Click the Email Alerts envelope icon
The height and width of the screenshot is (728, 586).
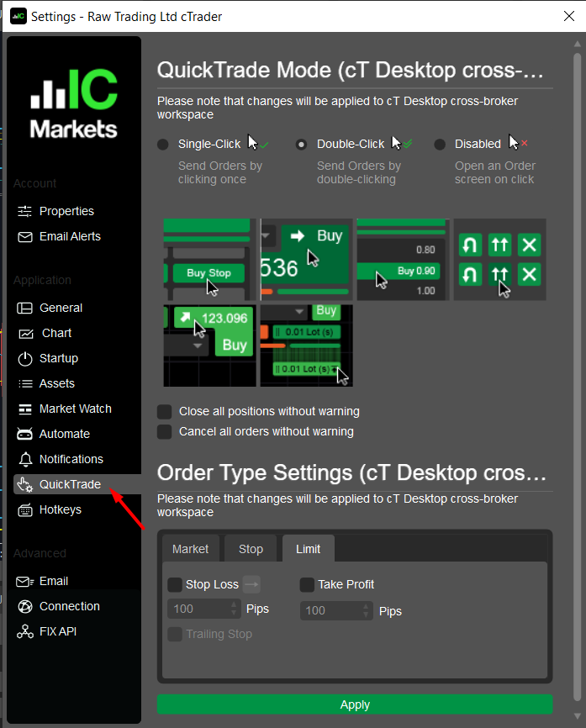24,237
